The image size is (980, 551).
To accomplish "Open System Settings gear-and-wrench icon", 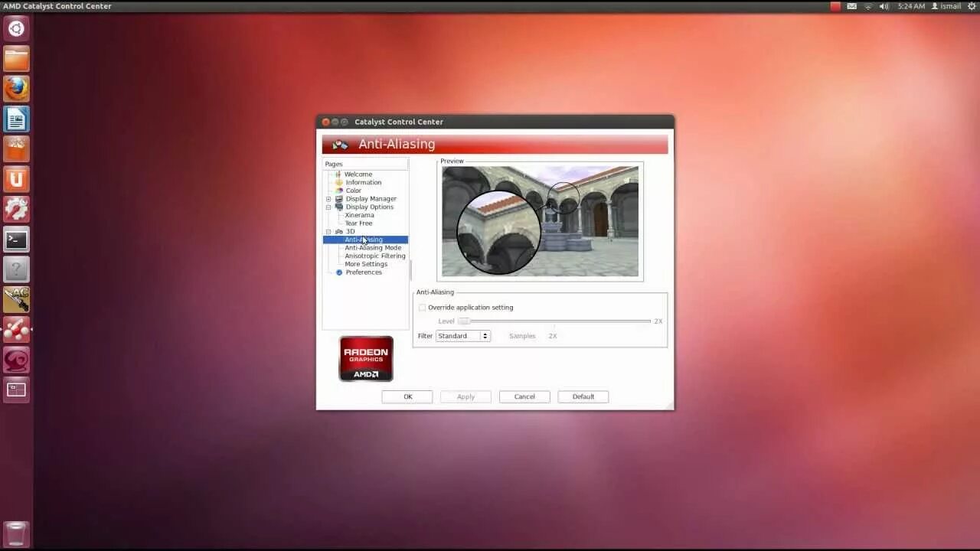I will tap(16, 209).
